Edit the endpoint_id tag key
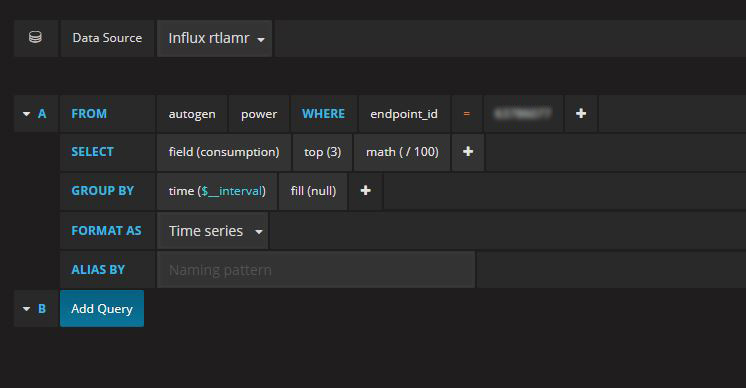Image resolution: width=746 pixels, height=388 pixels. coord(404,114)
